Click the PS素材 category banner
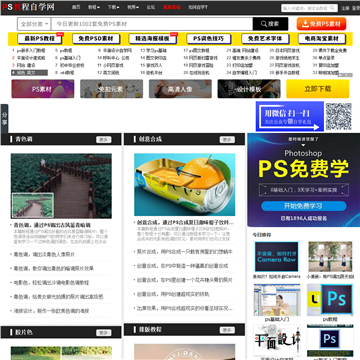360x360 pixels. tap(43, 89)
